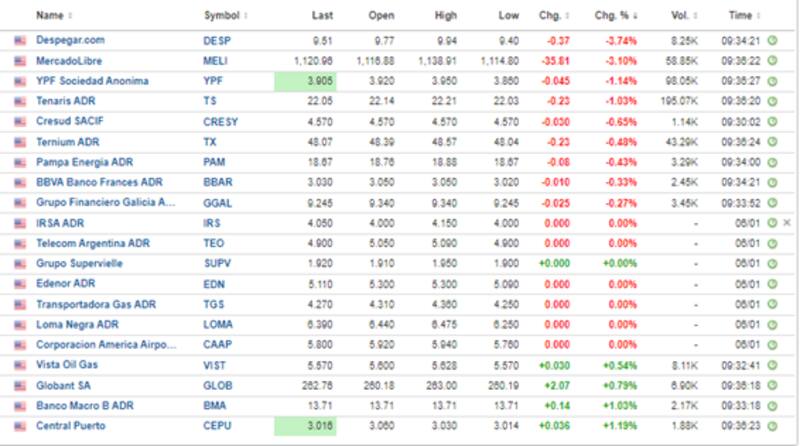Click the highlighted green Last price for YPF

point(305,81)
